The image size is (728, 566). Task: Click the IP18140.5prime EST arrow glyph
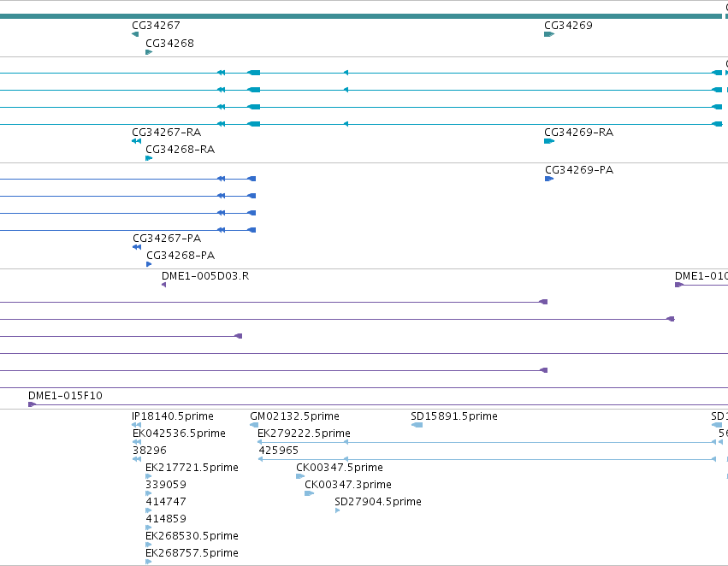point(137,425)
